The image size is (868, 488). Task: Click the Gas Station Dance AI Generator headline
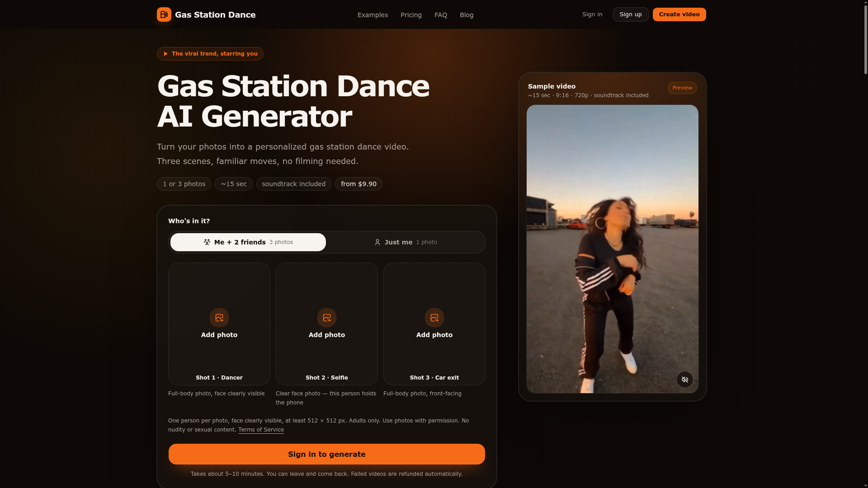293,101
